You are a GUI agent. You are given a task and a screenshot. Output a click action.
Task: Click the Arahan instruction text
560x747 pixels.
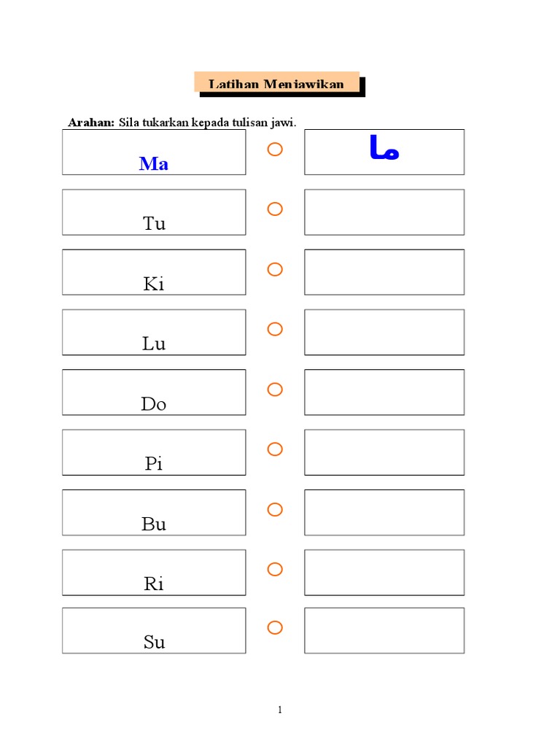tap(182, 123)
